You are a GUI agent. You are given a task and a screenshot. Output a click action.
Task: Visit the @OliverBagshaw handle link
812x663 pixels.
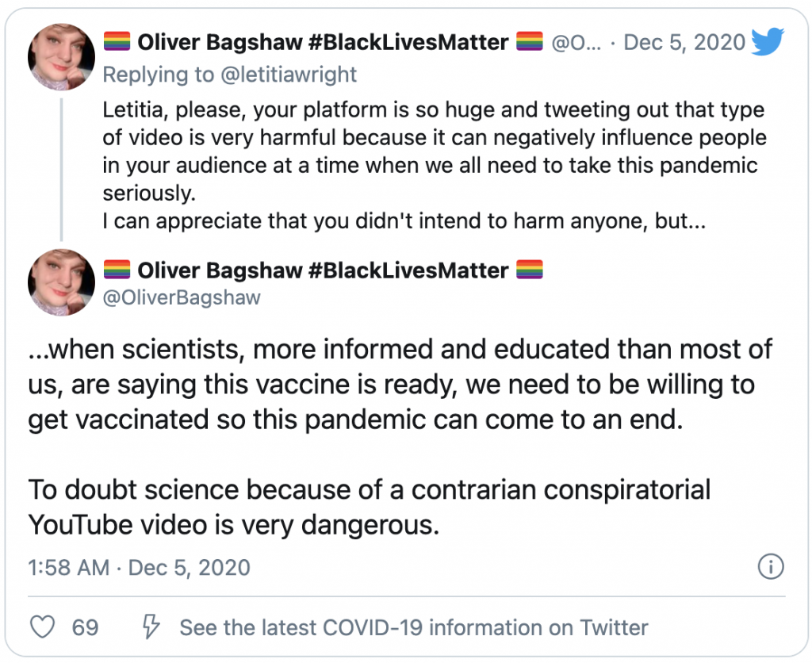(182, 297)
